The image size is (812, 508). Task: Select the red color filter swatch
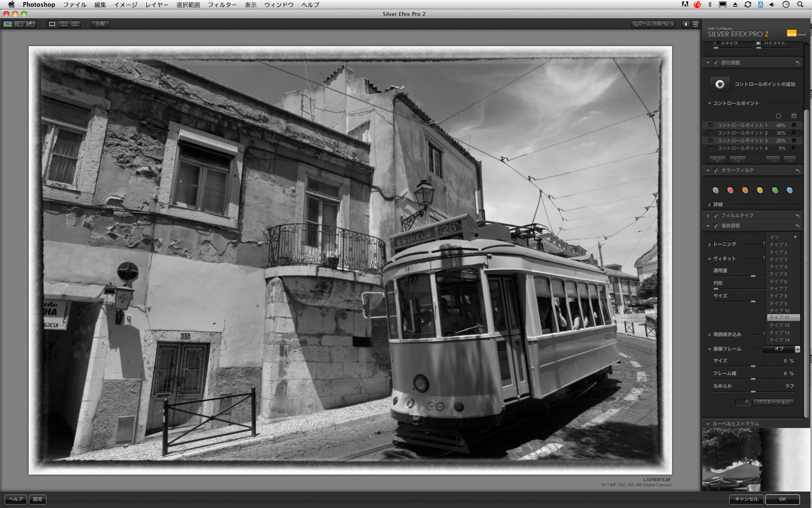pos(730,190)
